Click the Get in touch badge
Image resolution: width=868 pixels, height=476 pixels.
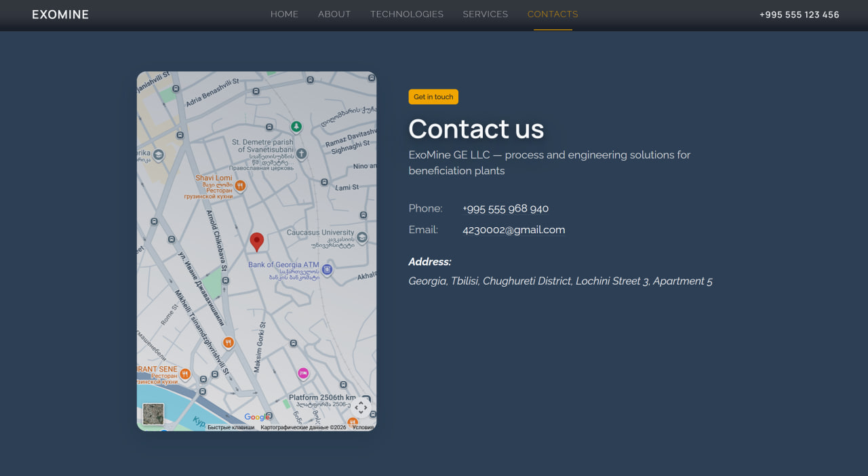point(433,97)
